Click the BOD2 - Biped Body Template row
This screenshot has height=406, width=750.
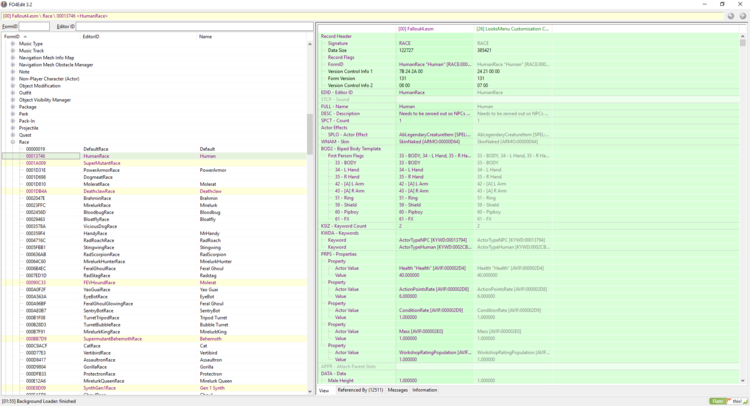529,149
